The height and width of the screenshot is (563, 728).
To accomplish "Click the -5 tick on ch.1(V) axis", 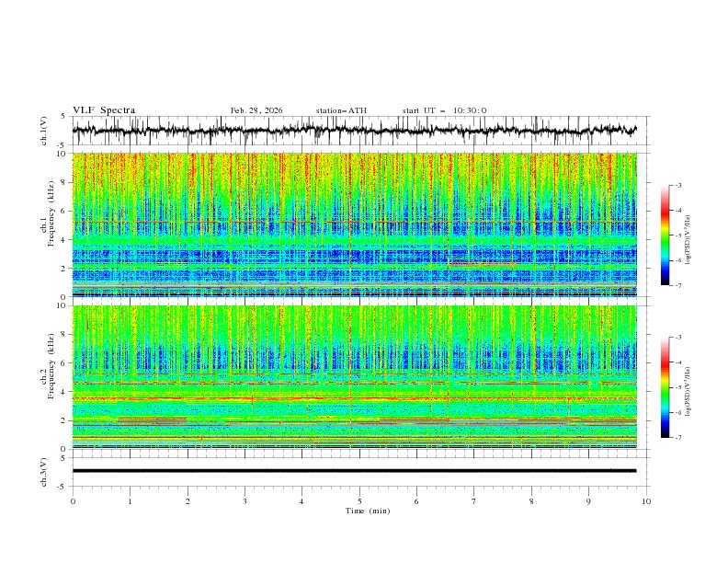I will click(x=62, y=145).
